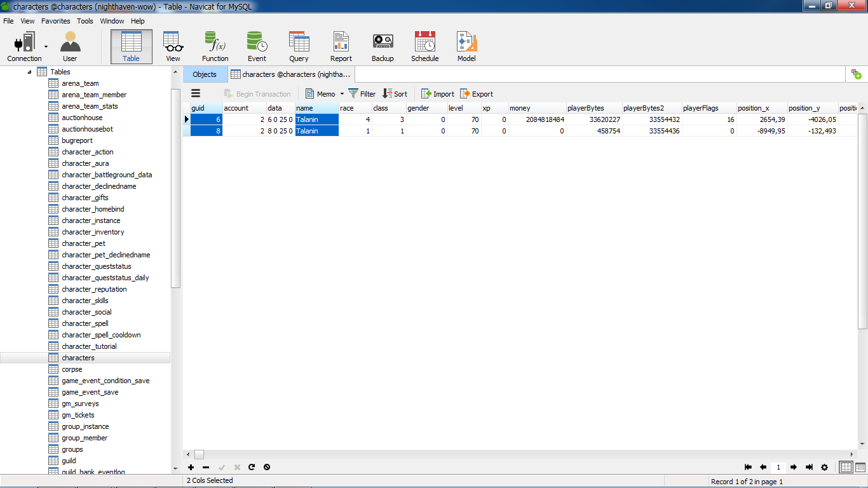
Task: Open the Report tool
Action: coord(341,46)
